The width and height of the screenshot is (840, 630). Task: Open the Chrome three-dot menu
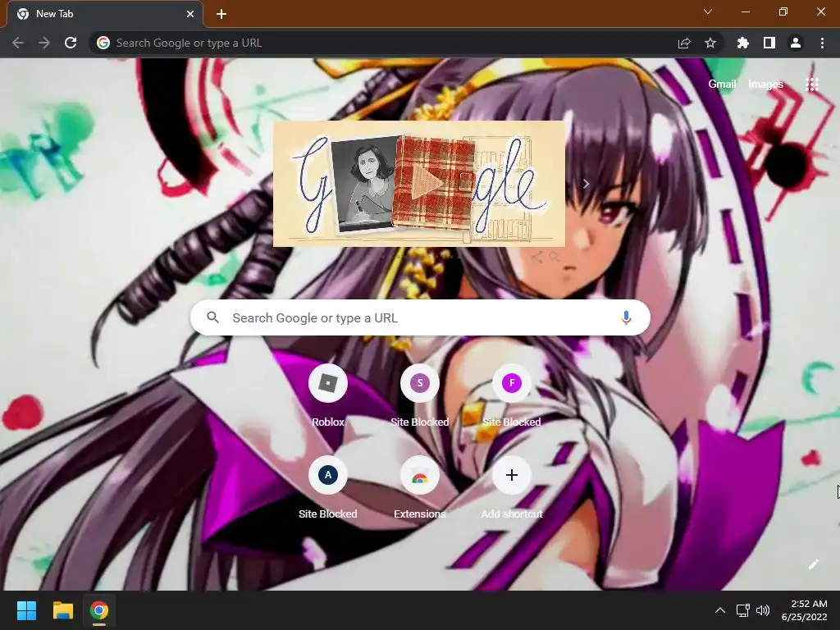822,43
